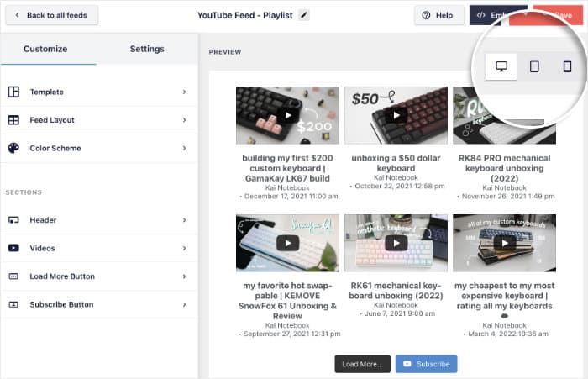Expand the Subscribe Button chevron

coord(184,304)
